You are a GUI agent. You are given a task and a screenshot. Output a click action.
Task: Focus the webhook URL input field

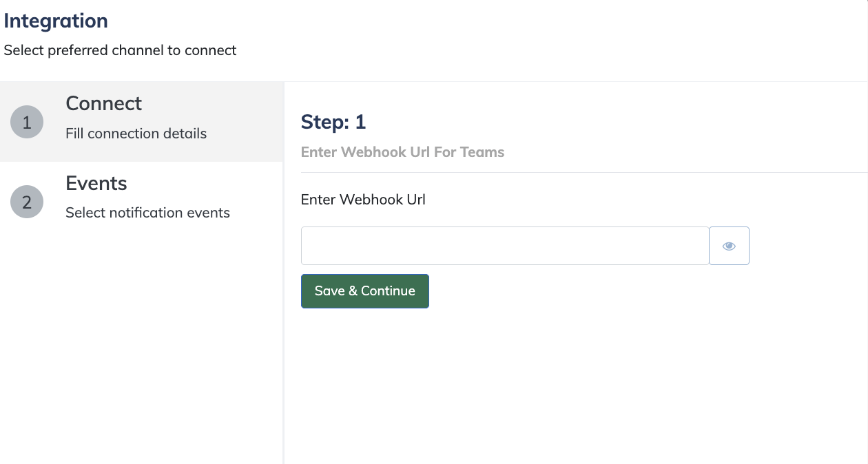pyautogui.click(x=505, y=246)
